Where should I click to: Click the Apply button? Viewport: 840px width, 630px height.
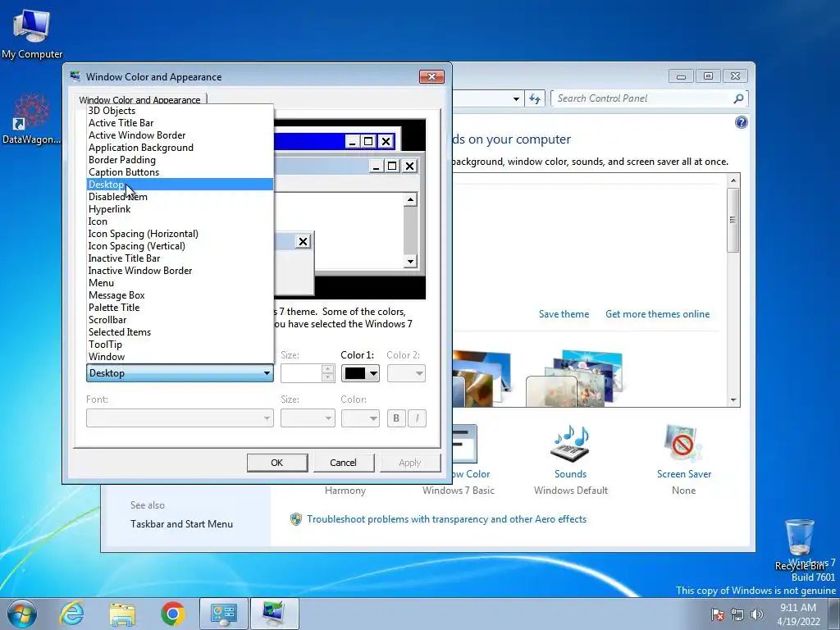pyautogui.click(x=410, y=463)
